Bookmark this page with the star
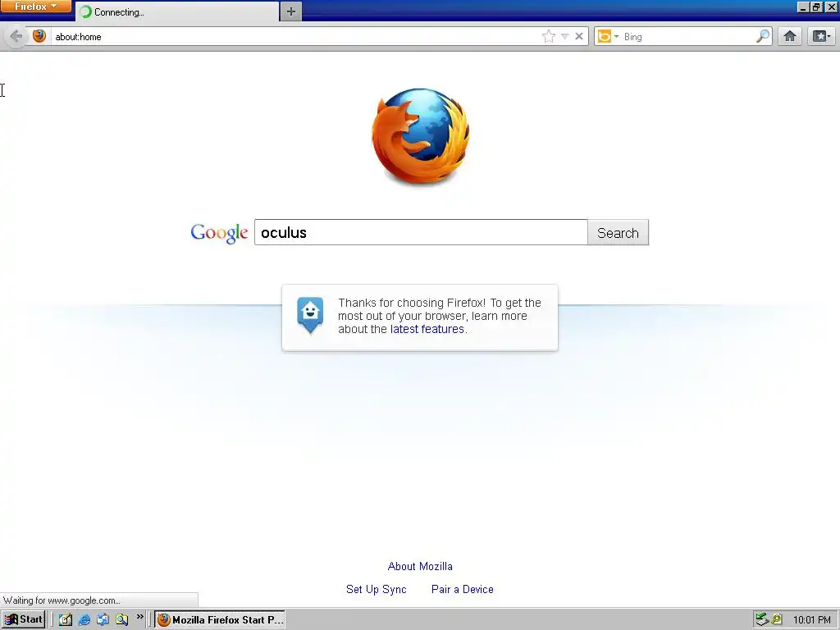840x630 pixels. [549, 36]
